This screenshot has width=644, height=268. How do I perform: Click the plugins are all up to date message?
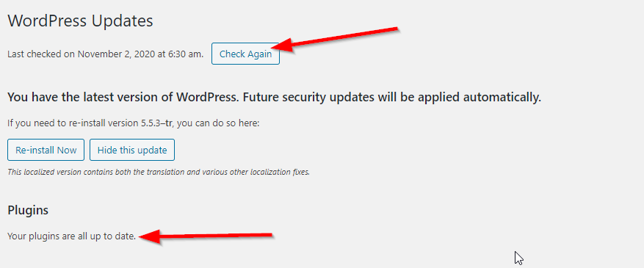[x=71, y=237]
